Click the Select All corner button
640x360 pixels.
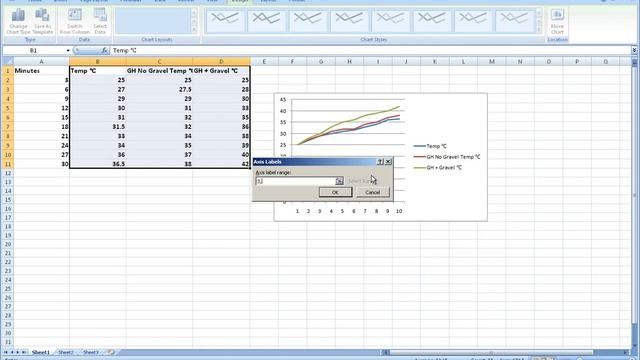coord(7,62)
